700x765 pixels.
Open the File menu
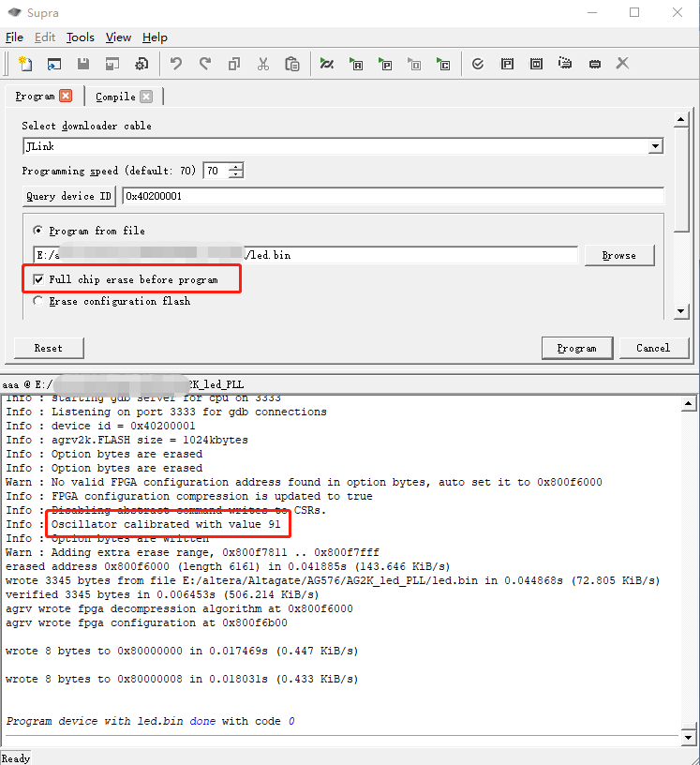[14, 37]
